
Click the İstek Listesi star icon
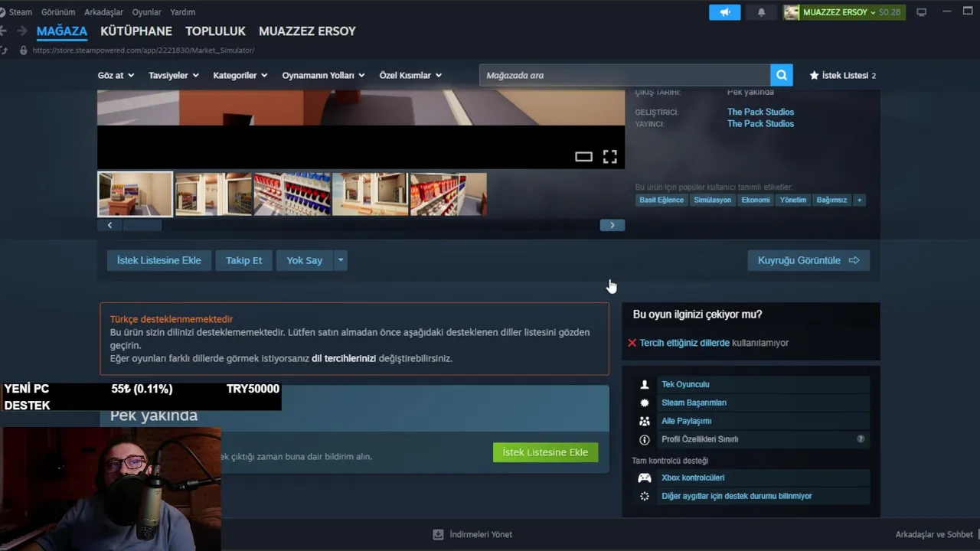click(814, 75)
